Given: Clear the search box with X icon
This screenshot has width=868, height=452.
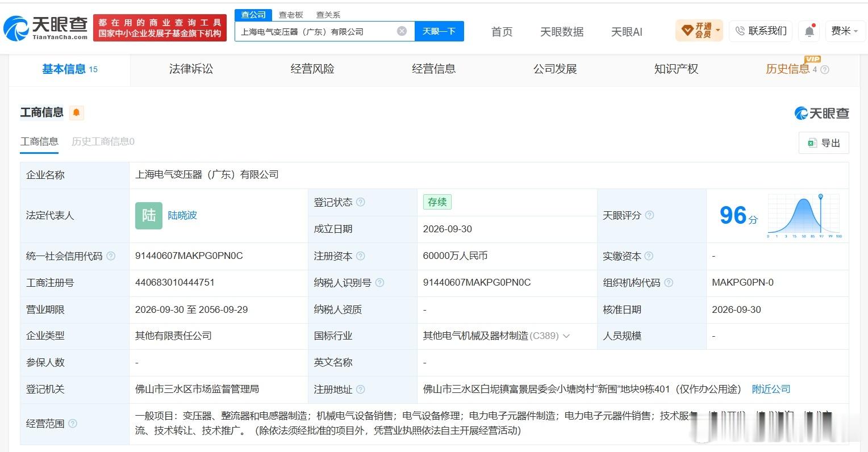Looking at the screenshot, I should [x=402, y=31].
